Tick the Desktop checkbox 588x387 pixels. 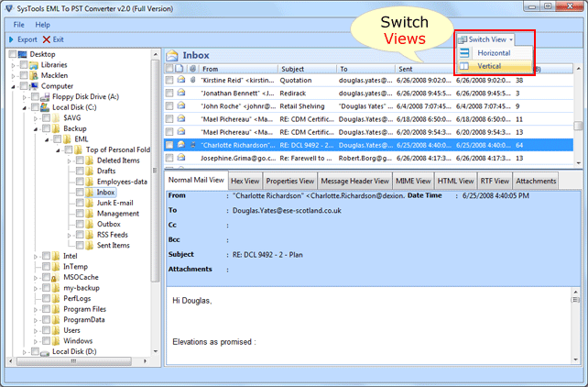coord(13,54)
